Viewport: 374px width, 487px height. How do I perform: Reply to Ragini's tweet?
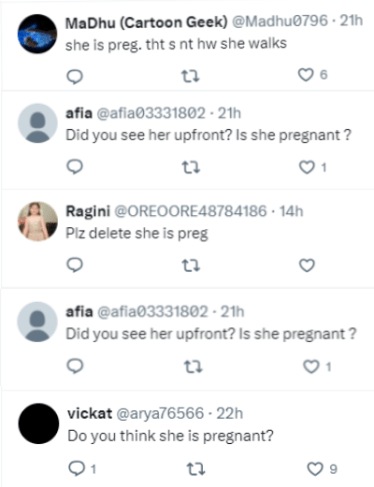click(x=75, y=265)
